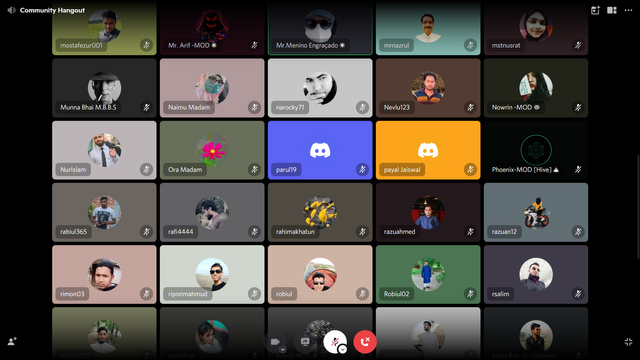Open the Phoenix-MOD [Hive] participant tile
640x360 pixels.
click(536, 150)
